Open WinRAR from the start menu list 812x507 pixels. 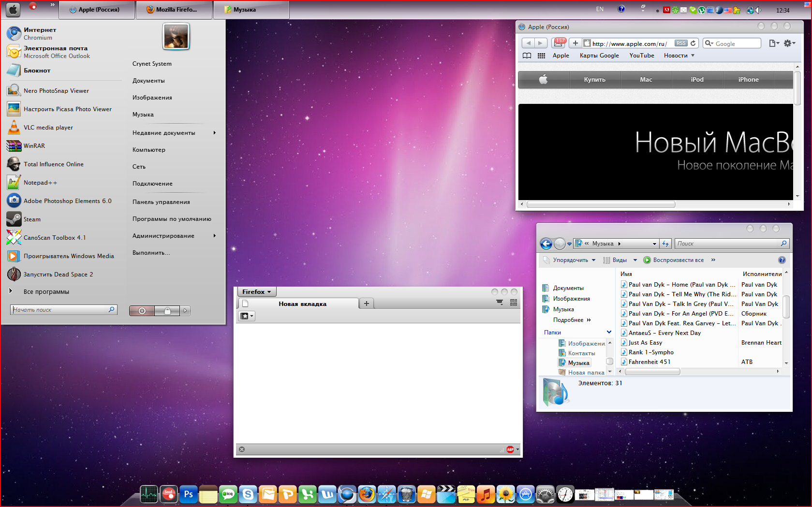point(26,146)
